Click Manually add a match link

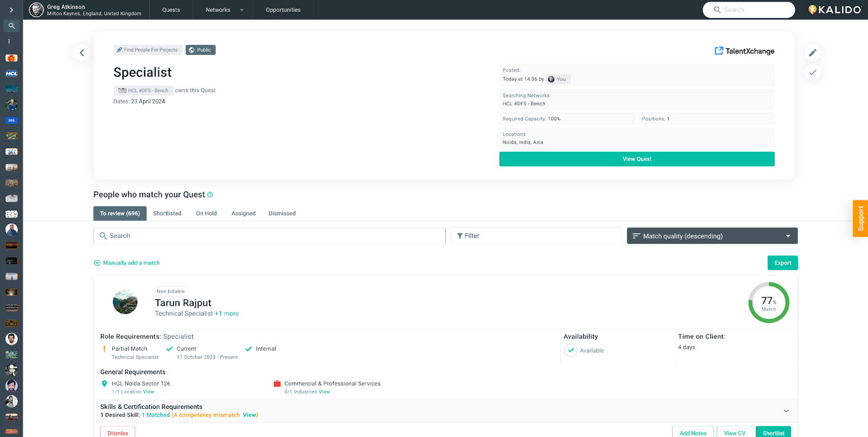(x=131, y=263)
